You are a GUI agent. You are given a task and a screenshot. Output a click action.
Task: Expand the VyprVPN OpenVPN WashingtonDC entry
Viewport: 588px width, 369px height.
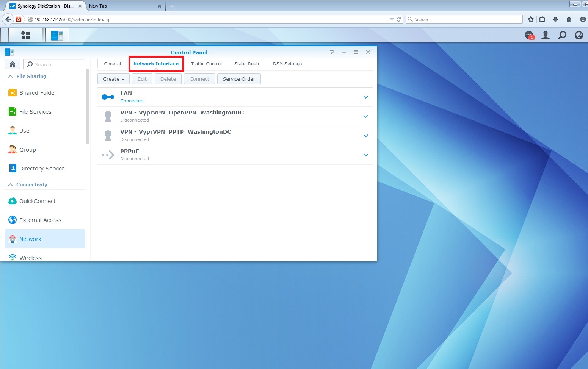365,116
